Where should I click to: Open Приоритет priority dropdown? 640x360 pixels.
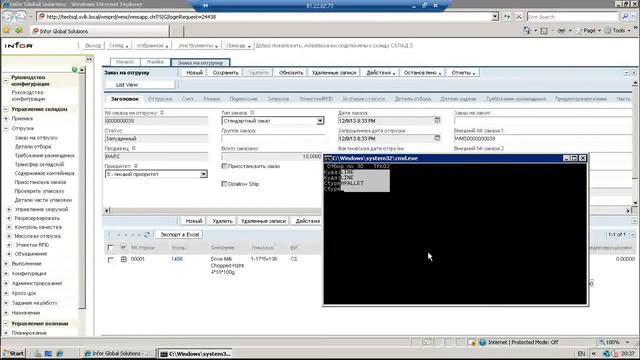[x=203, y=174]
